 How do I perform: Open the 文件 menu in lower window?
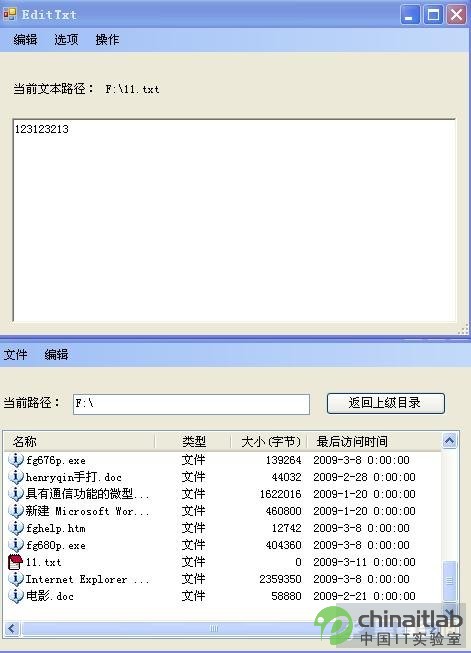click(x=15, y=354)
